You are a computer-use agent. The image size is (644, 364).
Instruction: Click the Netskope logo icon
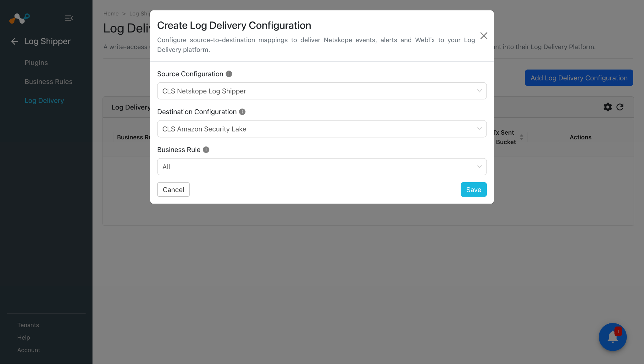(x=19, y=18)
